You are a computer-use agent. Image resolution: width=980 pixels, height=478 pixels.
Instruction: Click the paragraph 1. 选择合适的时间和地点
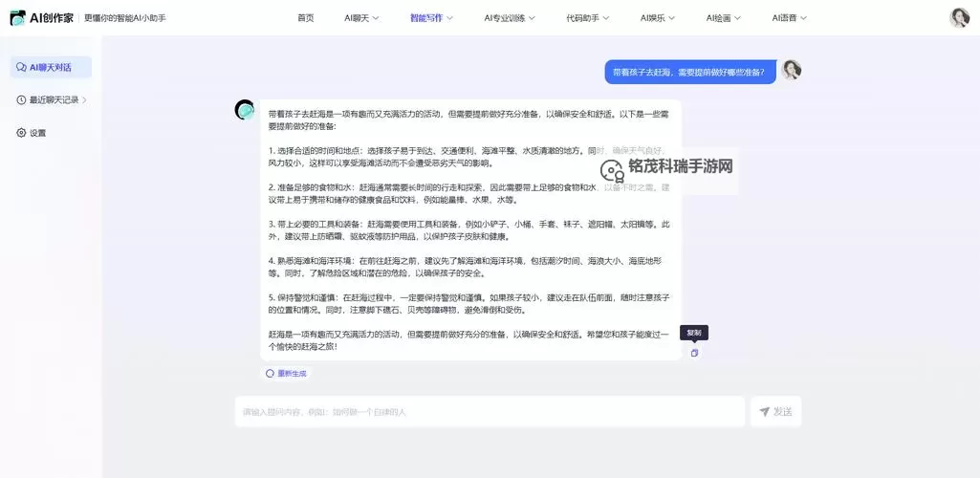click(x=468, y=157)
